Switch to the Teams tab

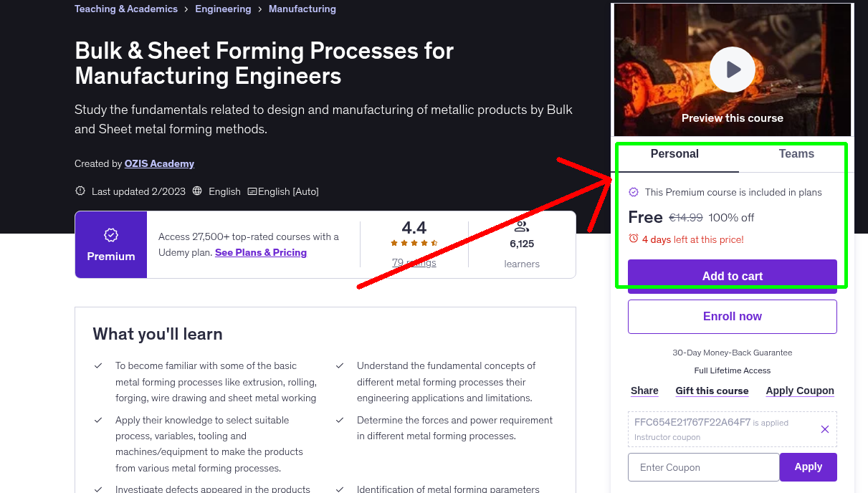pyautogui.click(x=796, y=153)
